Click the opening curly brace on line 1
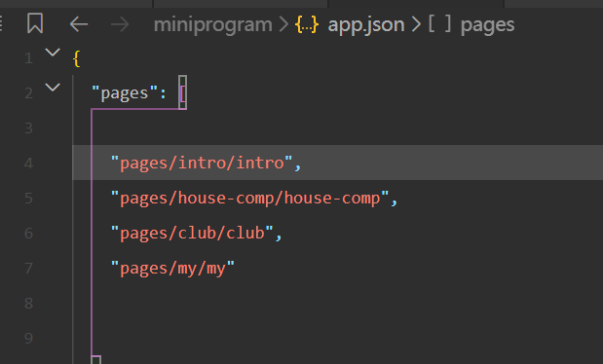 [x=77, y=58]
